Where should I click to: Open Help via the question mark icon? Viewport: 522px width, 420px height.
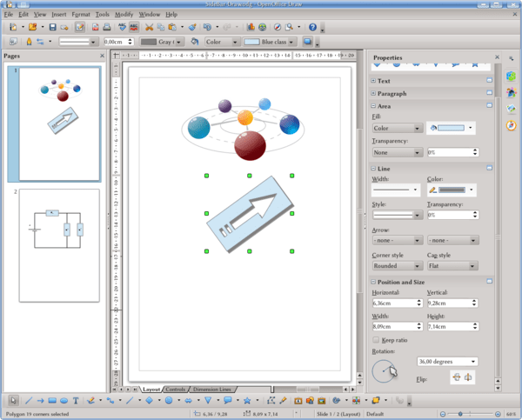pyautogui.click(x=312, y=27)
